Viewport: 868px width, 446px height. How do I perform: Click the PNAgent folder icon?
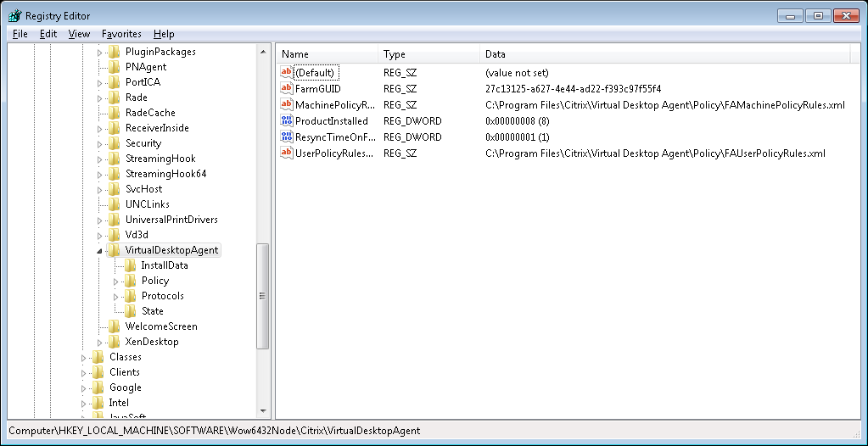pos(114,67)
